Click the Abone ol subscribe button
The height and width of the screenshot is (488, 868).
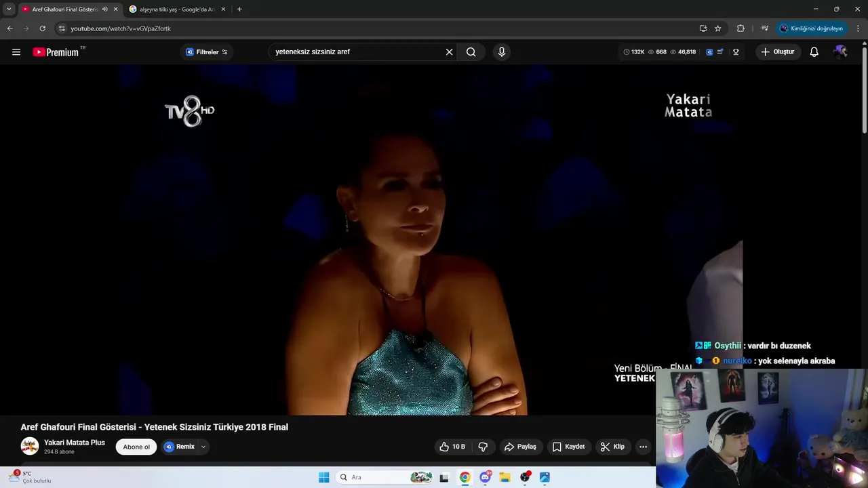point(136,447)
